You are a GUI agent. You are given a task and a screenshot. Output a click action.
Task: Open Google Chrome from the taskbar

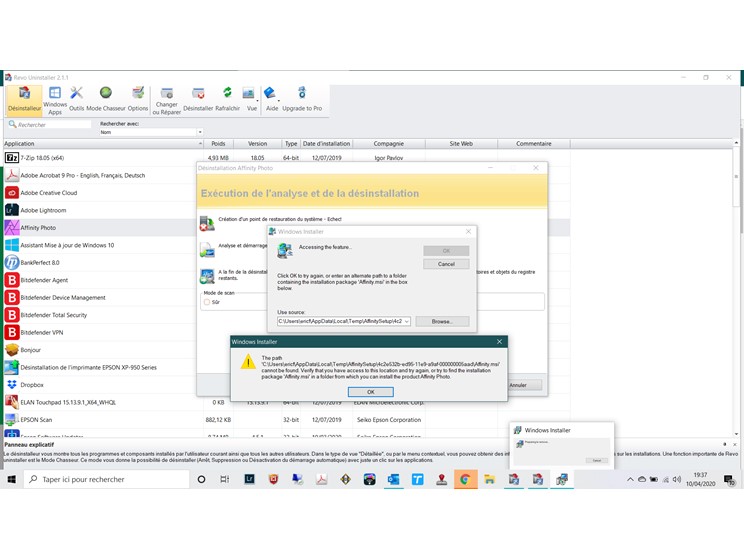point(465,479)
